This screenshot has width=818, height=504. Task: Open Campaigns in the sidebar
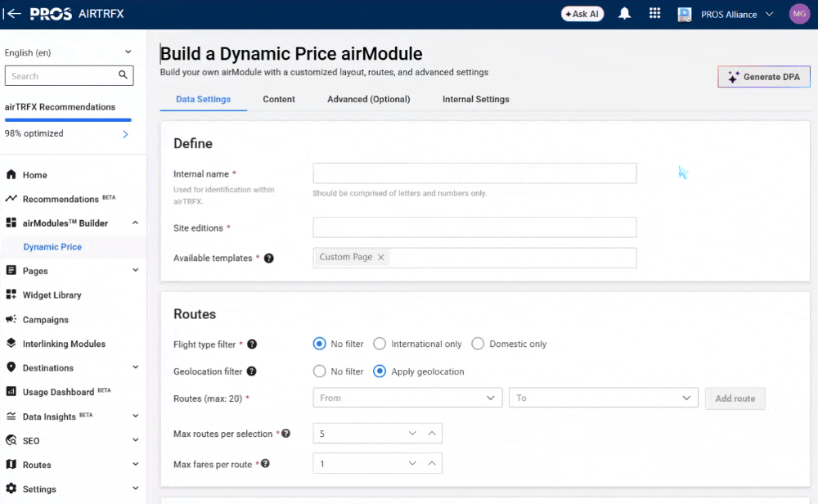(x=45, y=319)
